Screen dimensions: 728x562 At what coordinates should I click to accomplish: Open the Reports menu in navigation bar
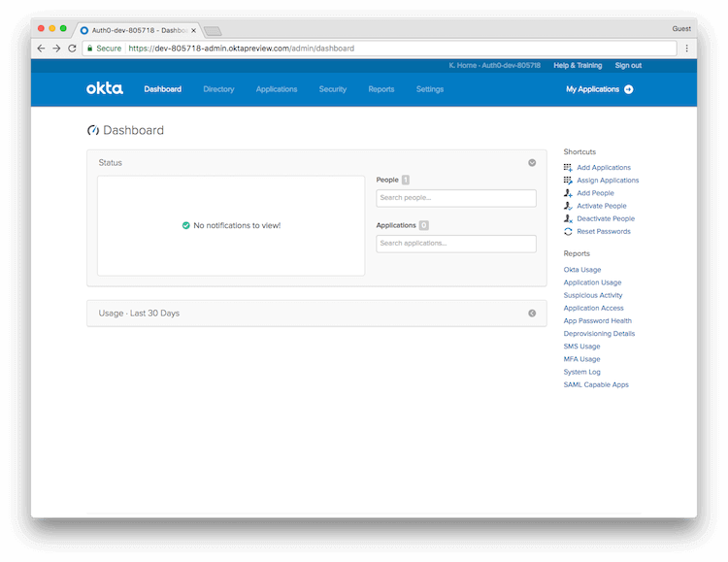[381, 89]
